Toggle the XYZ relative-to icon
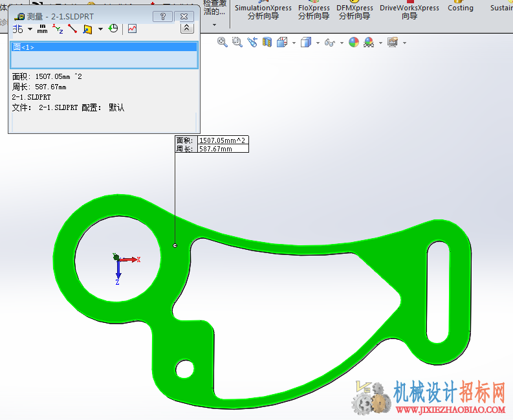Viewport: 513px width, 420px height. tap(58, 29)
